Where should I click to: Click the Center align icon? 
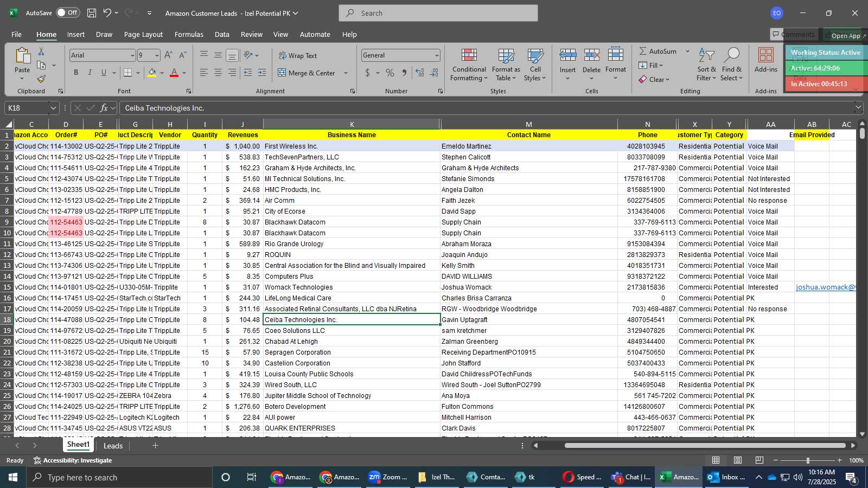[218, 73]
